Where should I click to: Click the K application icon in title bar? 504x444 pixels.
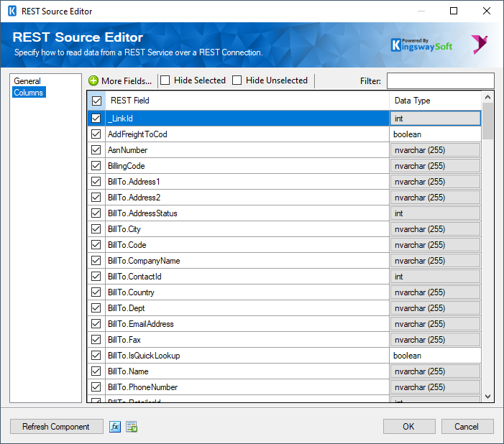tap(12, 11)
